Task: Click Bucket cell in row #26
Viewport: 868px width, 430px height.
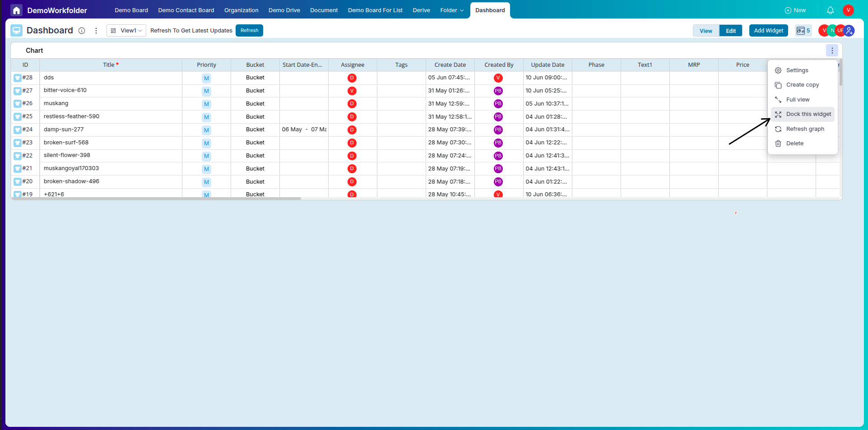Action: tap(255, 104)
